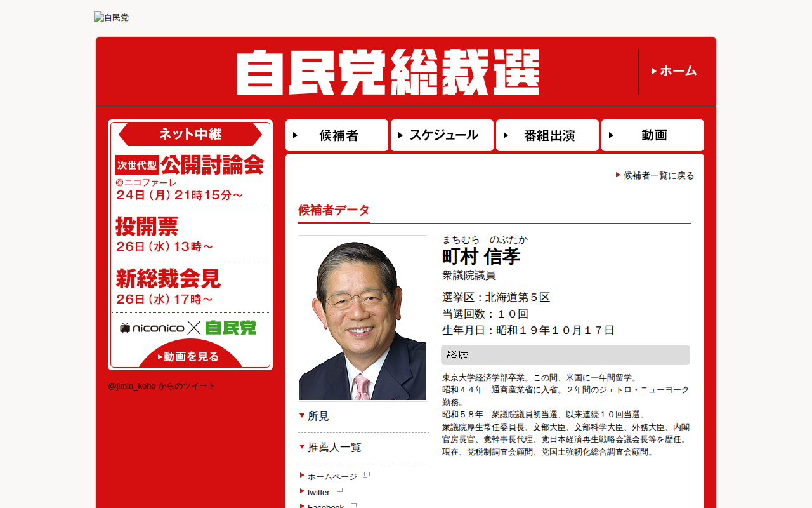Click the candidate portrait photo
Screen dimensions: 812x508
click(x=363, y=318)
